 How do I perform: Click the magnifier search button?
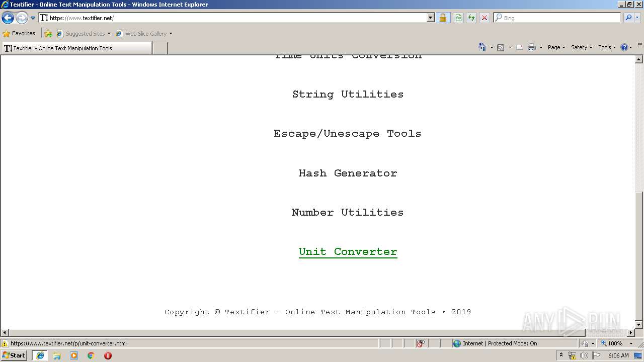pos(628,18)
